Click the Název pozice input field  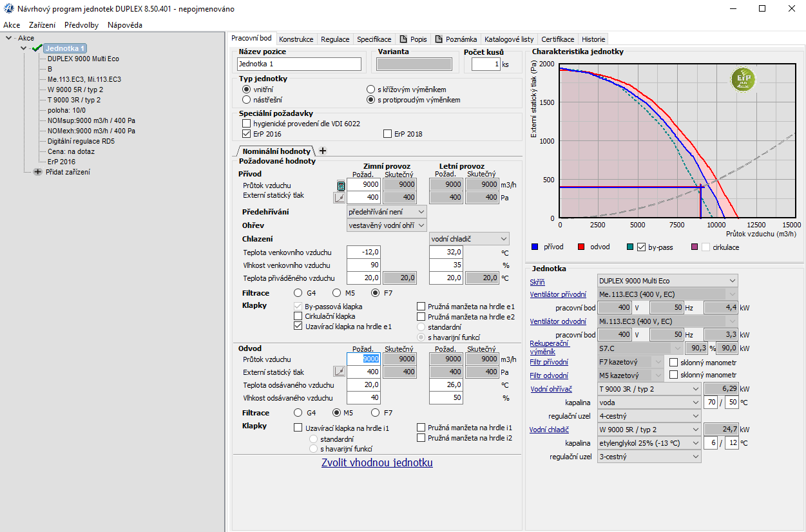(x=300, y=64)
